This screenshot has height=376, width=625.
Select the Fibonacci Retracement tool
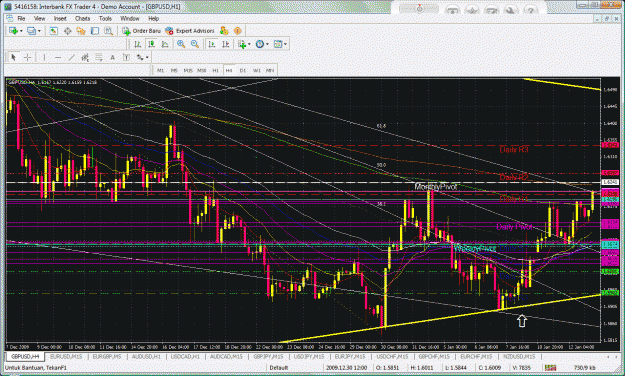[x=98, y=58]
